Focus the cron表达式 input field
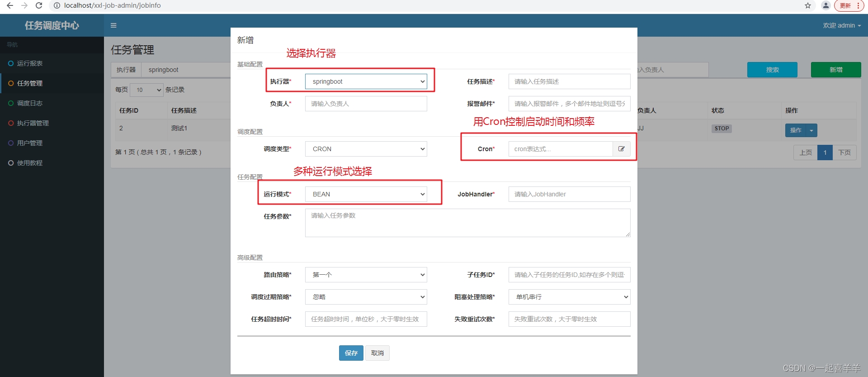The image size is (868, 377). point(561,149)
